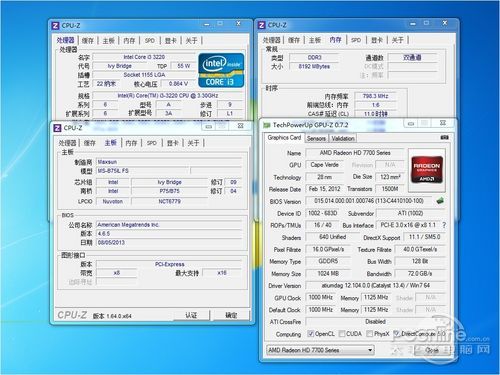Click the Driver Version field in GPU-Z
This screenshot has width=500, height=375.
pos(376,286)
